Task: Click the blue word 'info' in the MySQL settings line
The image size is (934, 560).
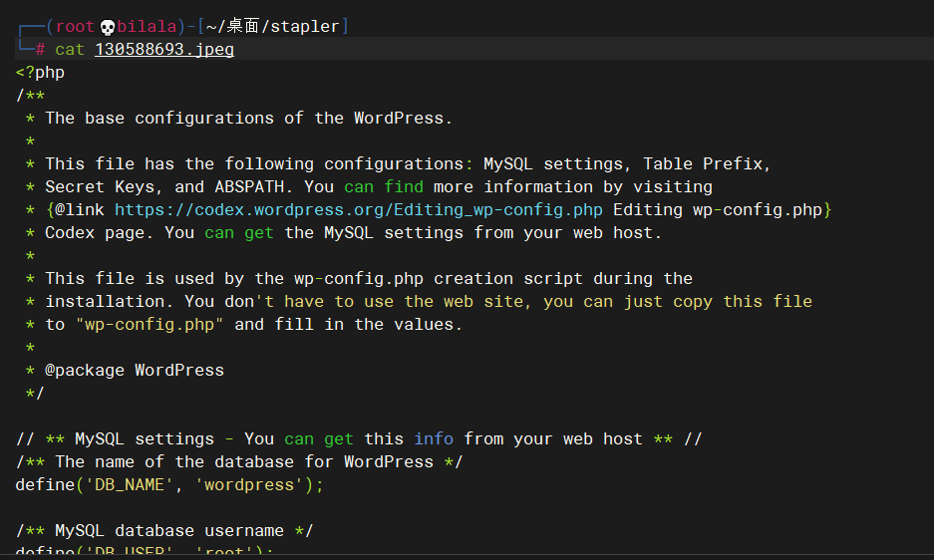Action: tap(434, 439)
